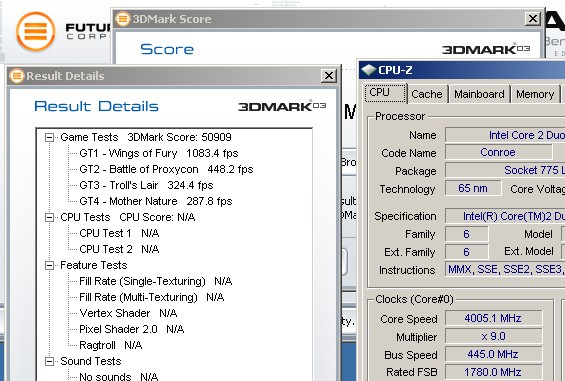
Task: Click the 3DMARK03 logo in Result Details
Action: tap(282, 106)
